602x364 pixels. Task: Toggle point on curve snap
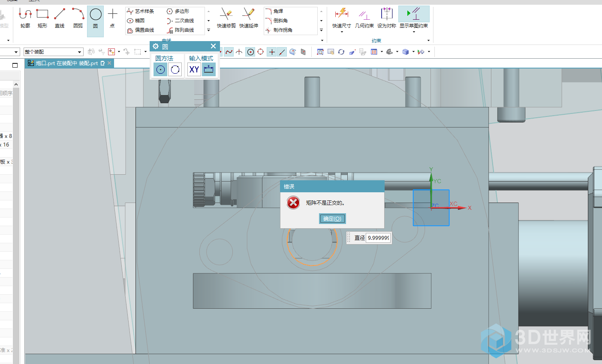[x=282, y=52]
